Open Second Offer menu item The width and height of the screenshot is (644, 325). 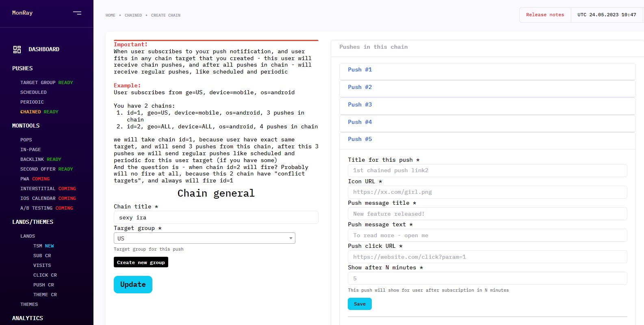tap(47, 169)
